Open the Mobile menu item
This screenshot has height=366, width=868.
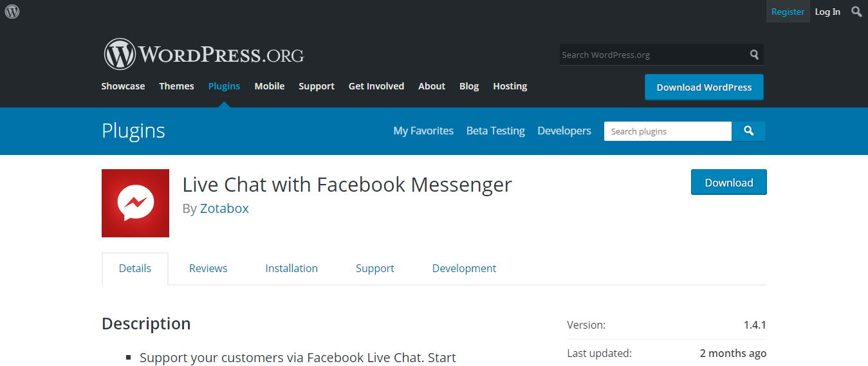(x=269, y=86)
